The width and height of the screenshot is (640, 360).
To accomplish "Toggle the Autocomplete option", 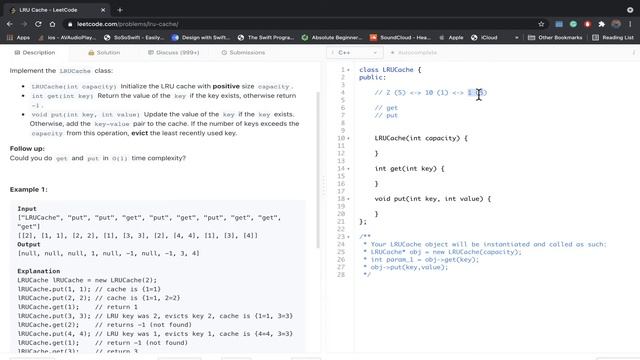I will tap(413, 53).
